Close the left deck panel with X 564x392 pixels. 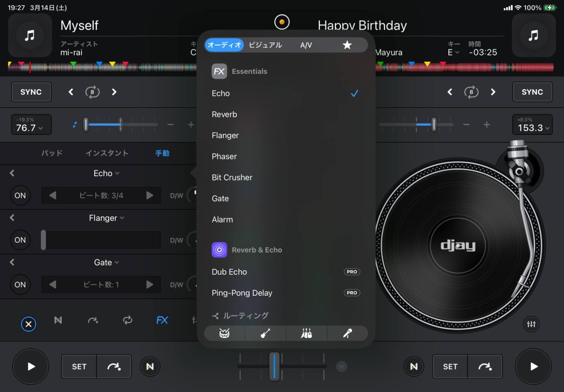29,324
